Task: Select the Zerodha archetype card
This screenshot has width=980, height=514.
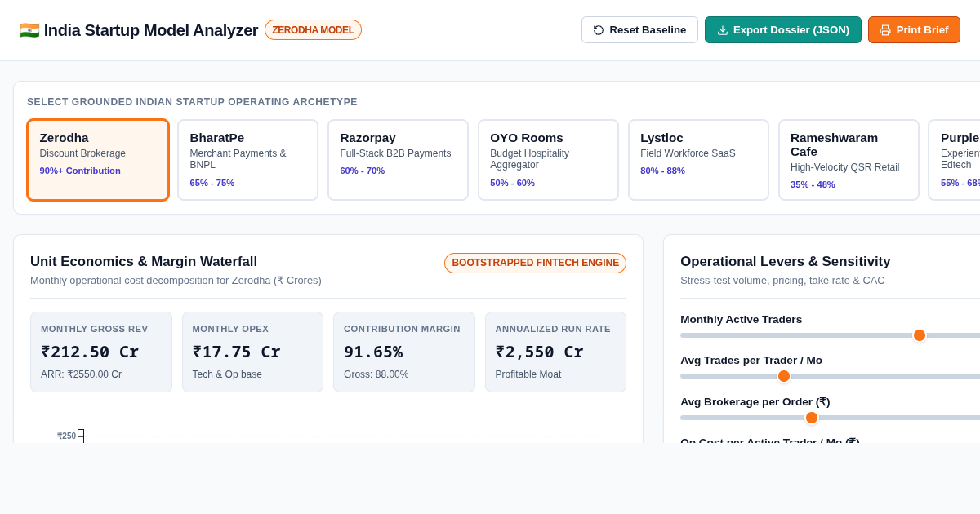Action: [x=98, y=160]
